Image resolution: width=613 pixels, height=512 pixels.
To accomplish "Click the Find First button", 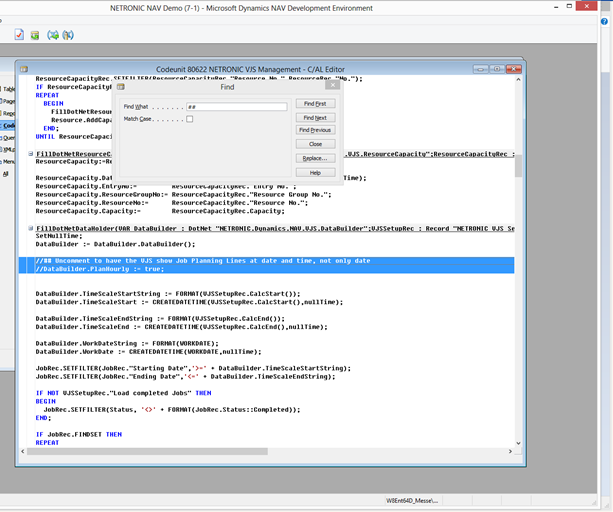I will [x=315, y=104].
